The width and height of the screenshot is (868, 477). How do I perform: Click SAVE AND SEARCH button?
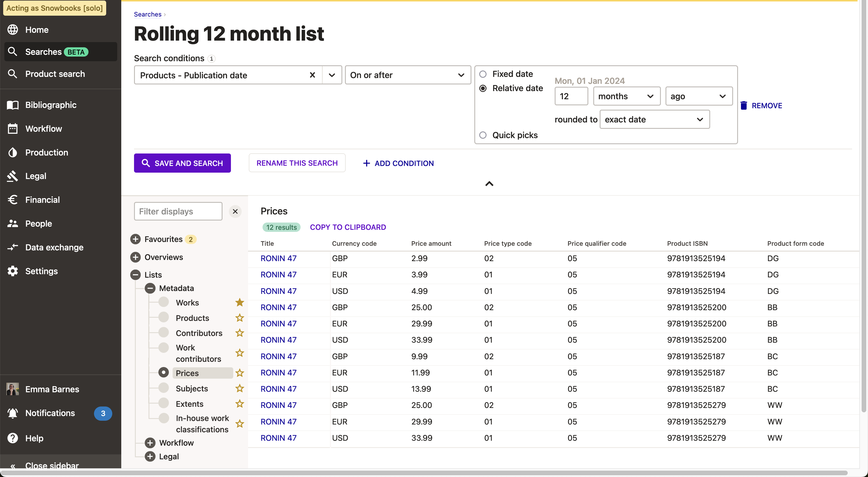pos(182,163)
